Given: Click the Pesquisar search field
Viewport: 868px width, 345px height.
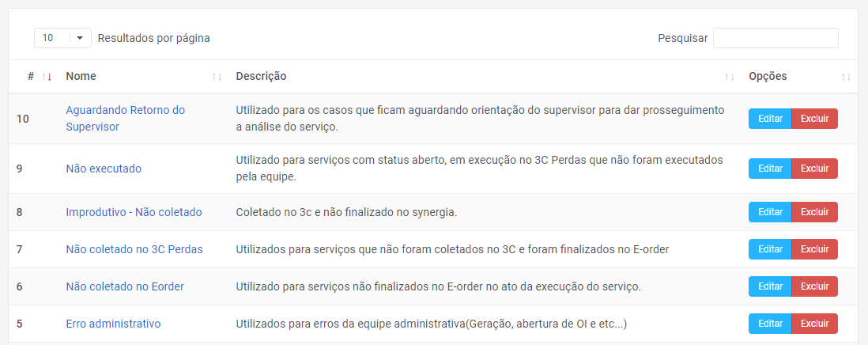Looking at the screenshot, I should point(775,38).
